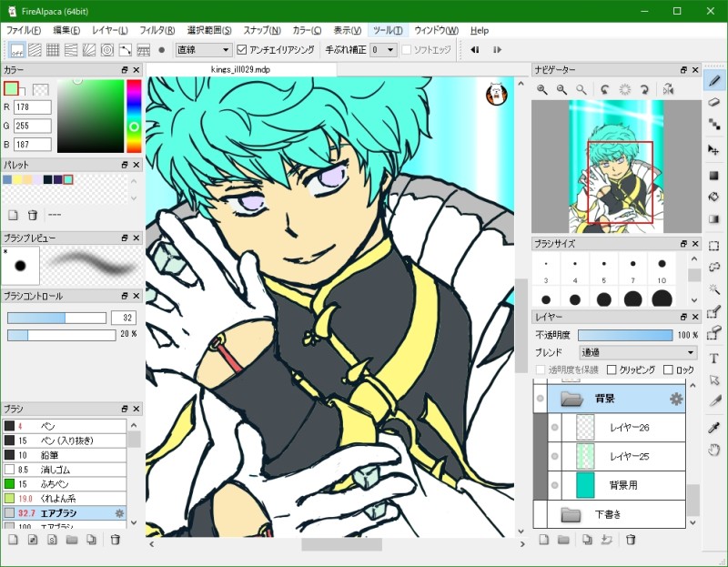Screen dimensions: 728x567
Task: Open the 下書き layer folder
Action: tap(571, 514)
